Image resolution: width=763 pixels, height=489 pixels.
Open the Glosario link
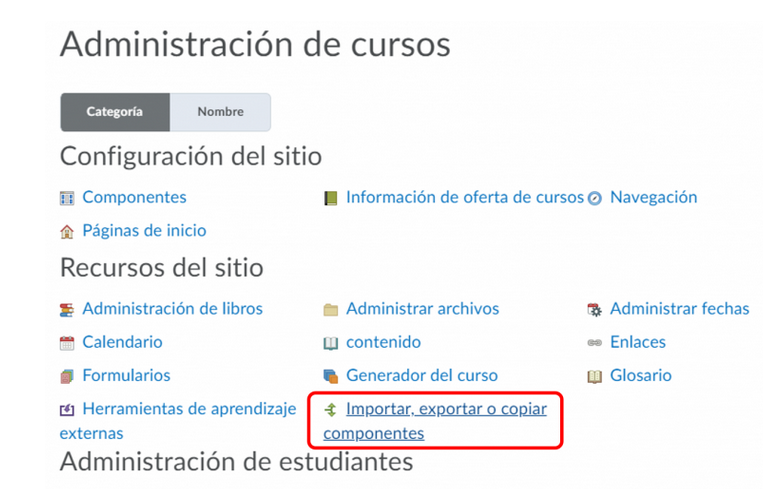coord(640,375)
